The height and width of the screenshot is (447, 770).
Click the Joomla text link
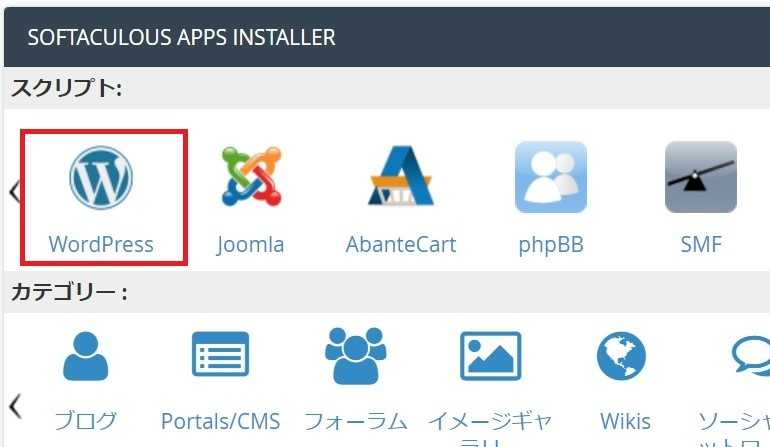click(x=250, y=244)
